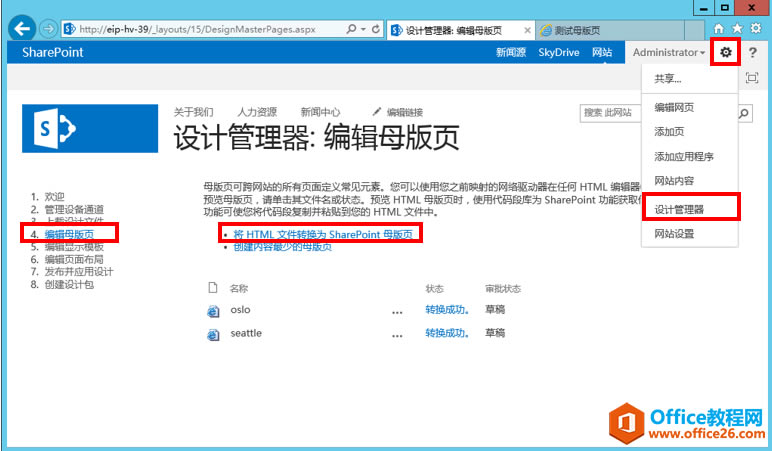Image resolution: width=772 pixels, height=451 pixels.
Task: Open 关于我们 navigation link
Action: (x=193, y=112)
